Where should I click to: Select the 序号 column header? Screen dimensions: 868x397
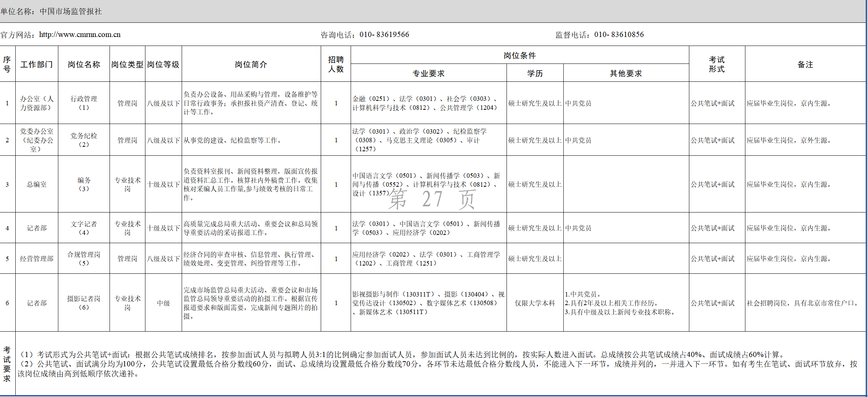tap(7, 64)
